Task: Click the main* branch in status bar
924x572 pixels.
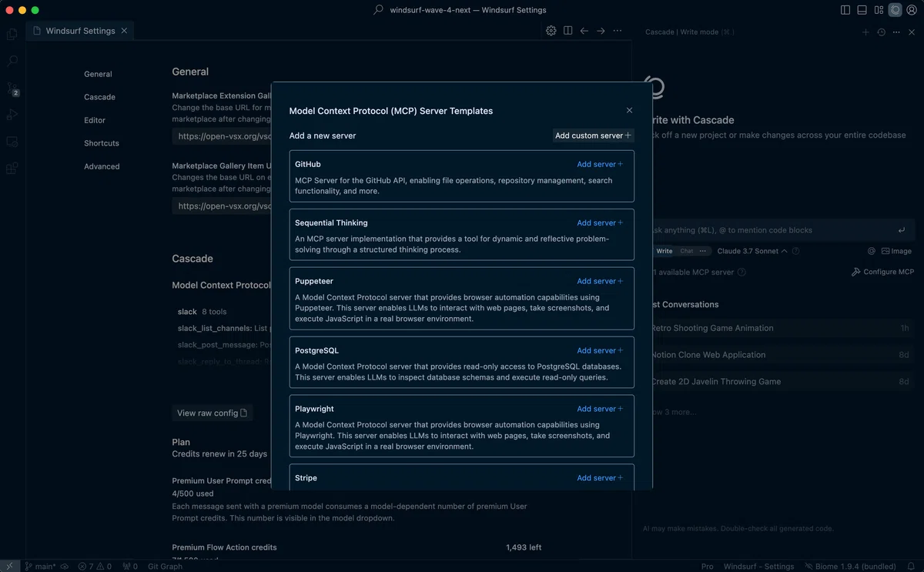Action: [40, 567]
